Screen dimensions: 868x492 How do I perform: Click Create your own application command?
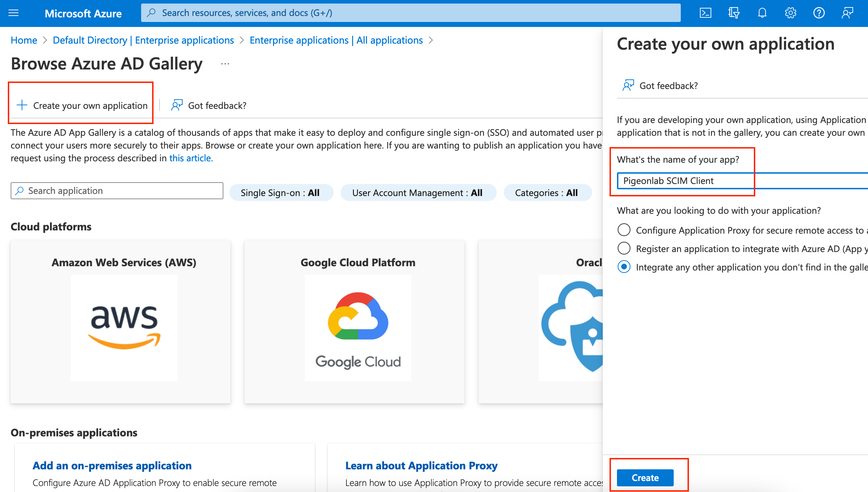click(x=82, y=105)
